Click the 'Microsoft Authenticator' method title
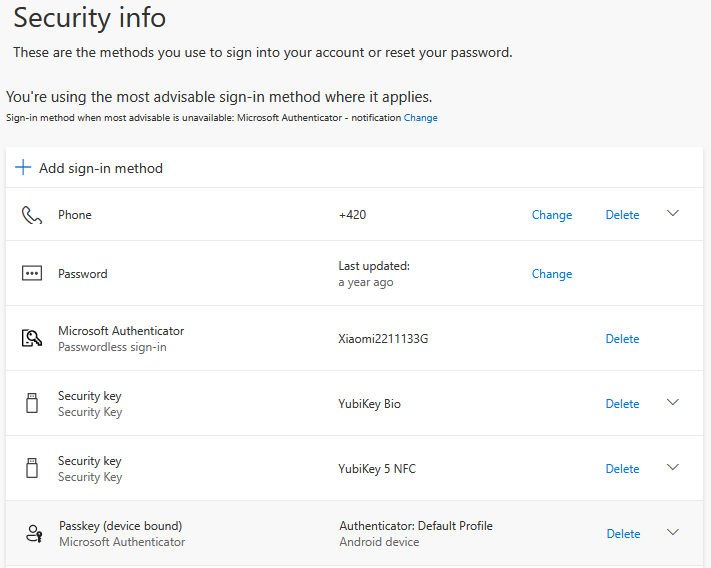This screenshot has width=711, height=568. pos(121,331)
